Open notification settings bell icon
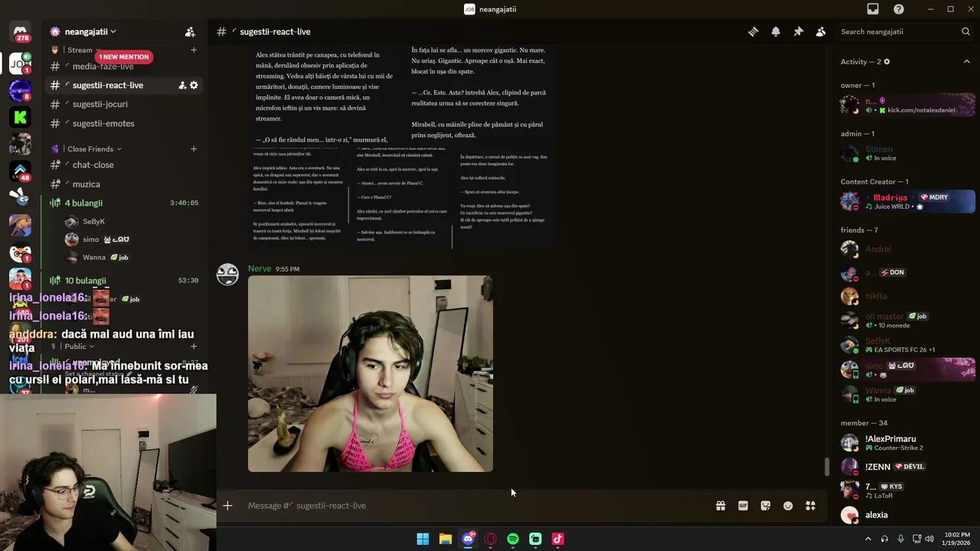The width and height of the screenshot is (980, 551). click(776, 31)
